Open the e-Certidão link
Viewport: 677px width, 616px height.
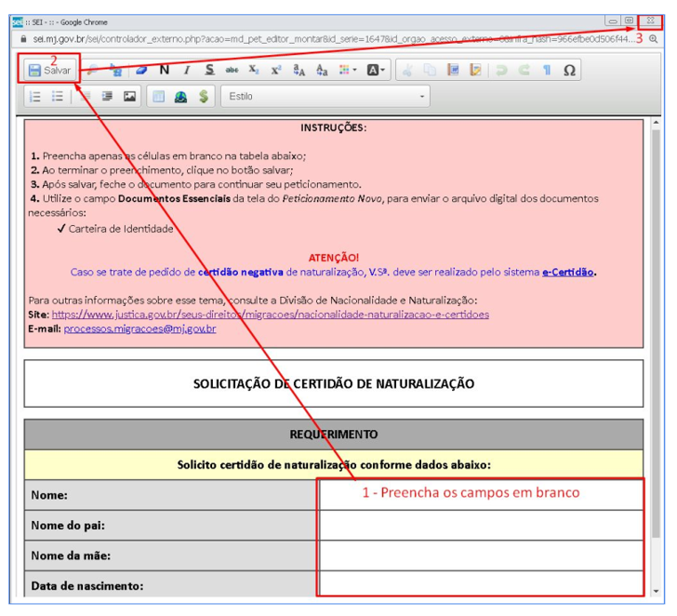[568, 273]
